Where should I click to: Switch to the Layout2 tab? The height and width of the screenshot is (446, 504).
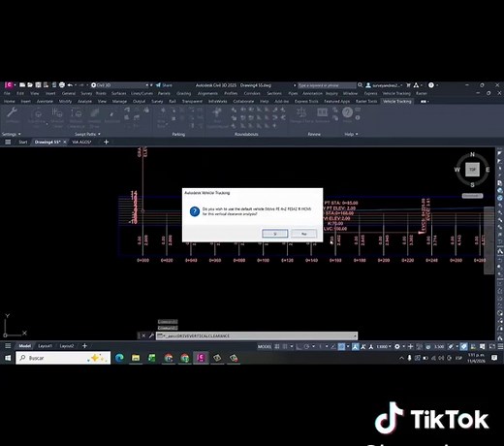pos(67,346)
